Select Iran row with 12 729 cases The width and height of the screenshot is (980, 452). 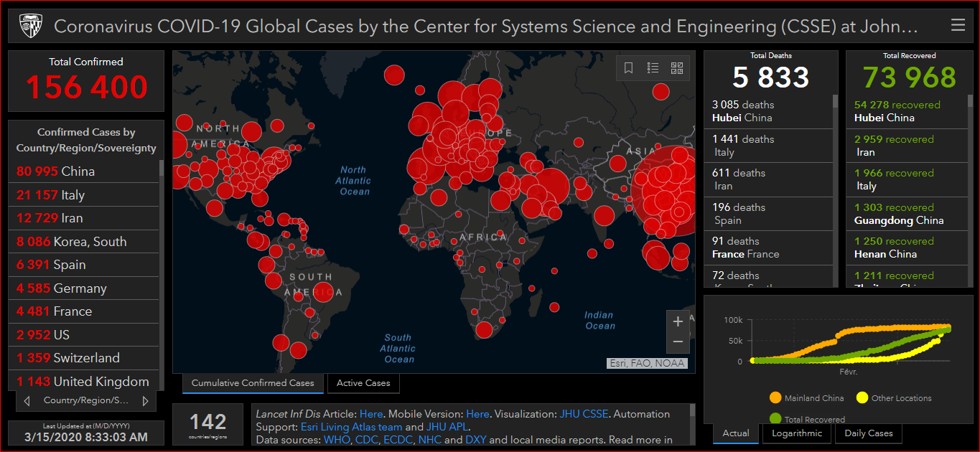pos(83,218)
